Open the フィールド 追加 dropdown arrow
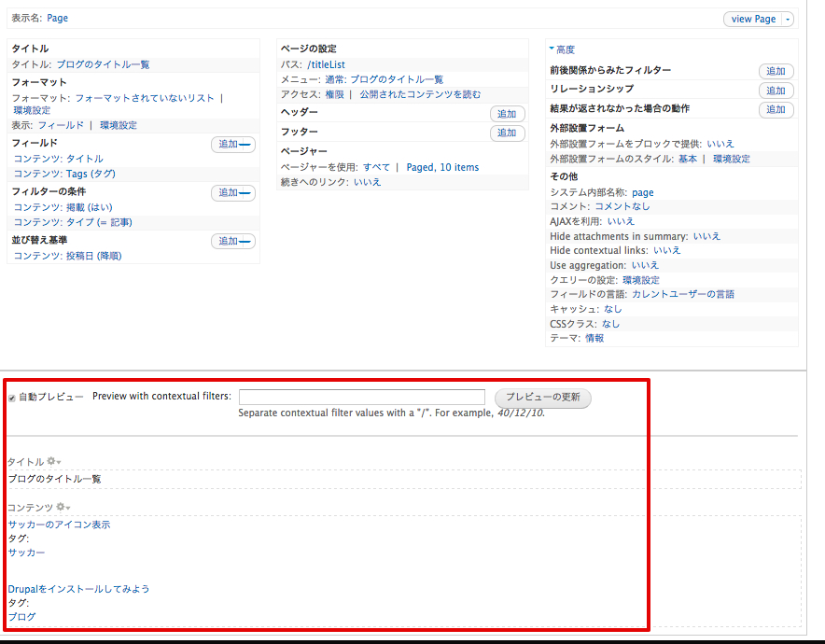This screenshot has height=644, width=825. point(245,143)
